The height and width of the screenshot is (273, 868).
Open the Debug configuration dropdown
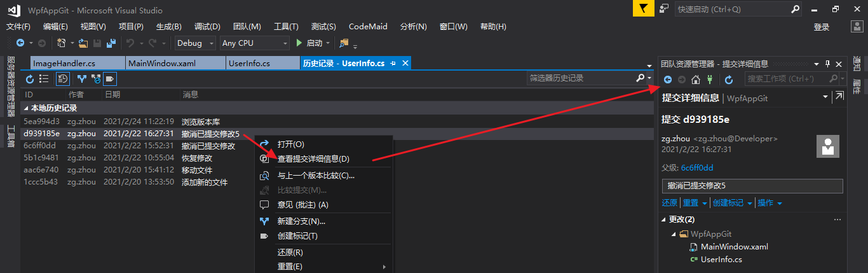pyautogui.click(x=196, y=43)
